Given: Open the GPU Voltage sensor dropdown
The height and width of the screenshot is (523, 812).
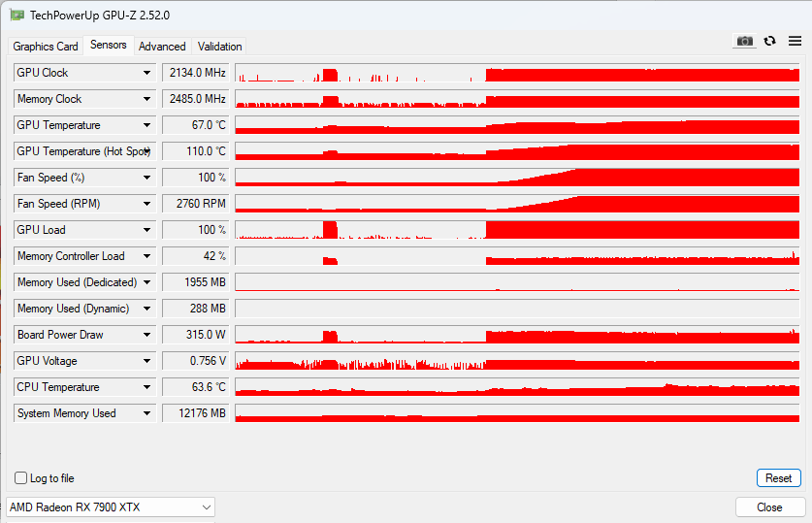Looking at the screenshot, I should [147, 361].
